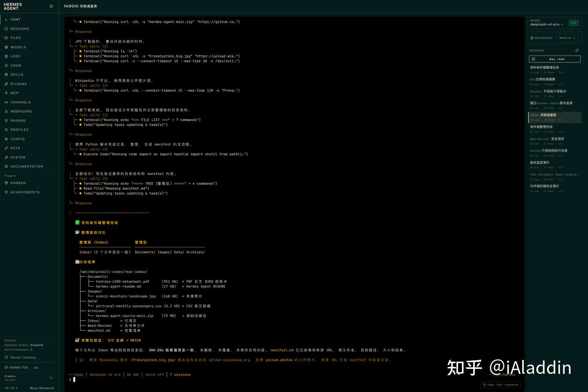Screen dimensions: 588x392
Task: Click the Channels broadcast icon
Action: pos(6,102)
